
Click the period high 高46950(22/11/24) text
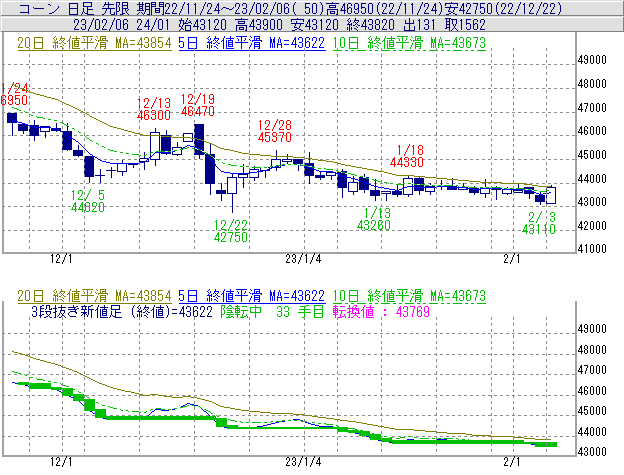385,8
